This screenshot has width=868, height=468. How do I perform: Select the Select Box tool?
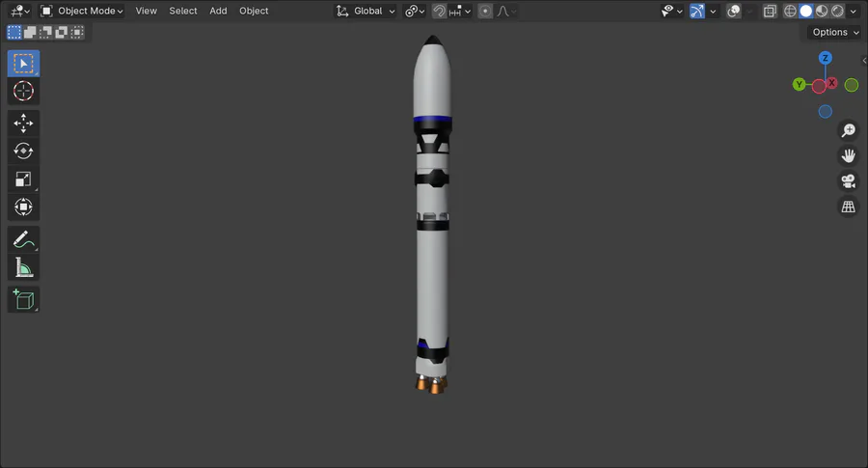[23, 63]
